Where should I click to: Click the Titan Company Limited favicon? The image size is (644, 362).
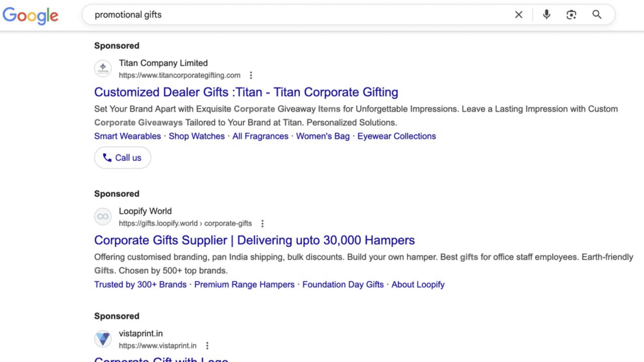pos(103,68)
